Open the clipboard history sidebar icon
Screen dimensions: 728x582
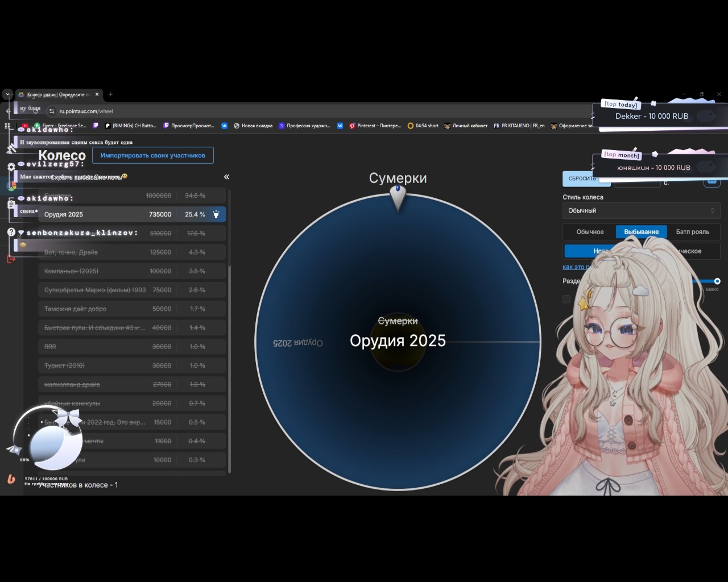point(11,205)
